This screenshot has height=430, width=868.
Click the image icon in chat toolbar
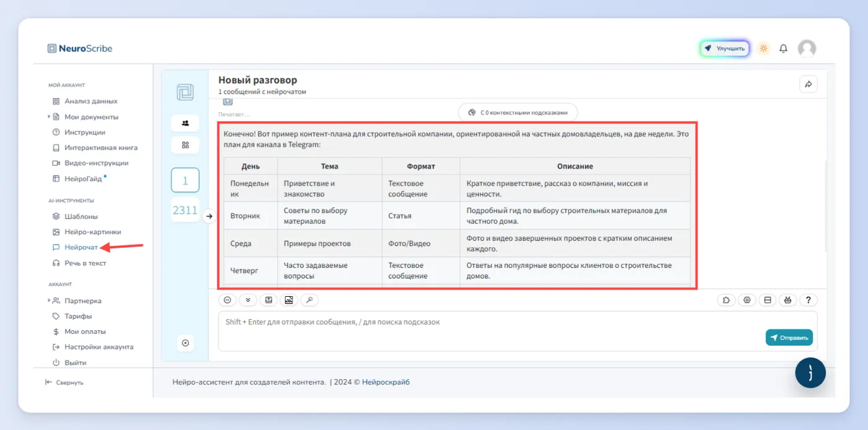[288, 300]
